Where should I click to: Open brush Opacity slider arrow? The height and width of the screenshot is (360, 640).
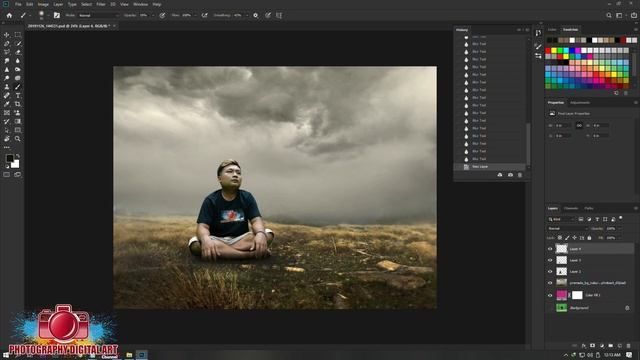153,16
